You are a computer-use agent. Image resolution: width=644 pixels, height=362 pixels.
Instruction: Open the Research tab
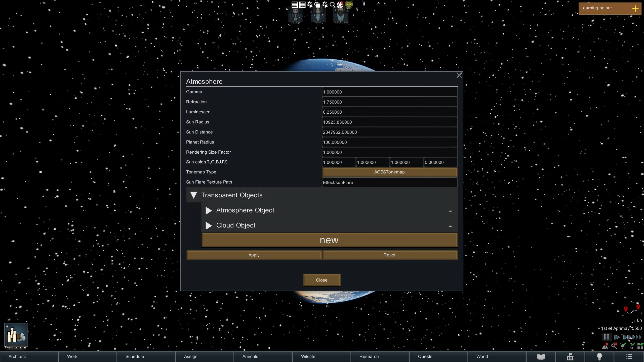coord(369,356)
